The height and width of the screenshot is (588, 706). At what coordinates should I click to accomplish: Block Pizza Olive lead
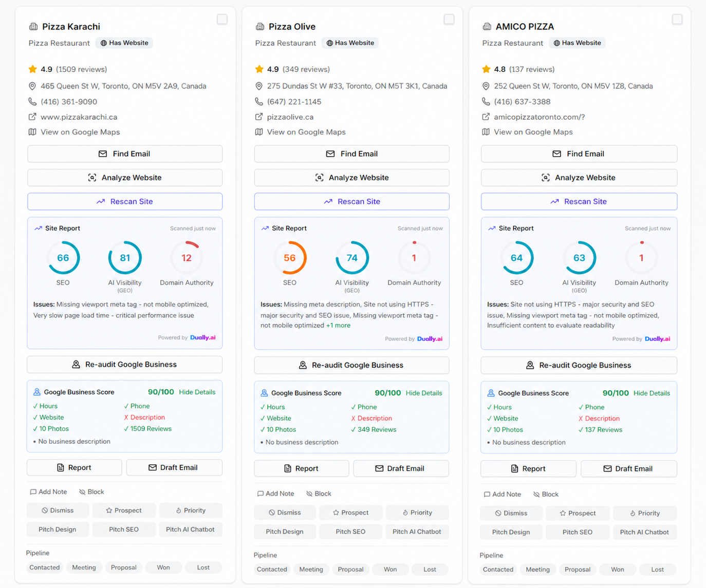click(x=319, y=494)
